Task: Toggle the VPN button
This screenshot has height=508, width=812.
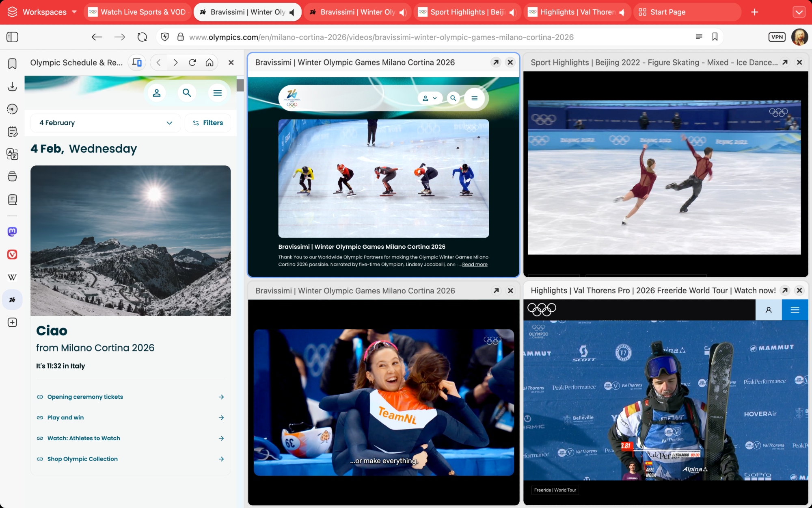Action: (x=777, y=37)
